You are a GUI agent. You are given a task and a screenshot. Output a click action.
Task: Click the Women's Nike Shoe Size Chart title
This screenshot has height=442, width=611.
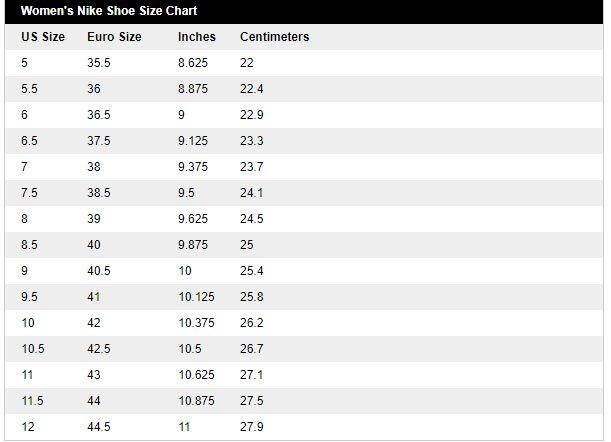coord(109,11)
